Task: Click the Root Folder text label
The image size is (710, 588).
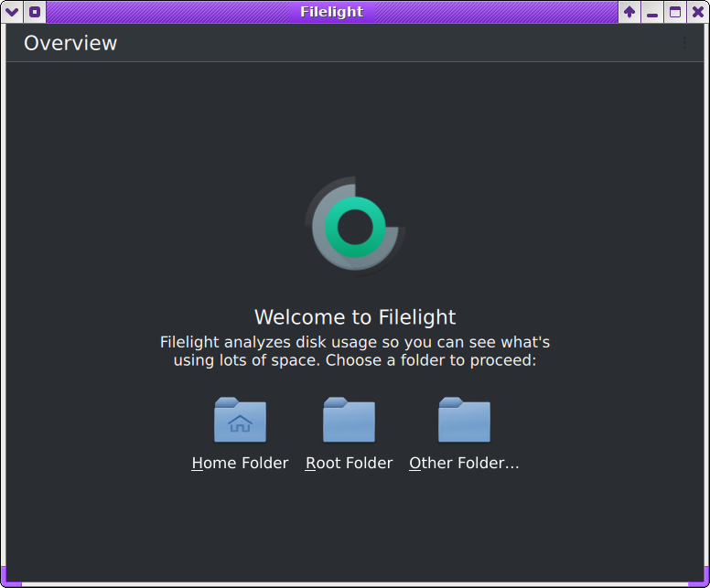Action: [x=349, y=463]
